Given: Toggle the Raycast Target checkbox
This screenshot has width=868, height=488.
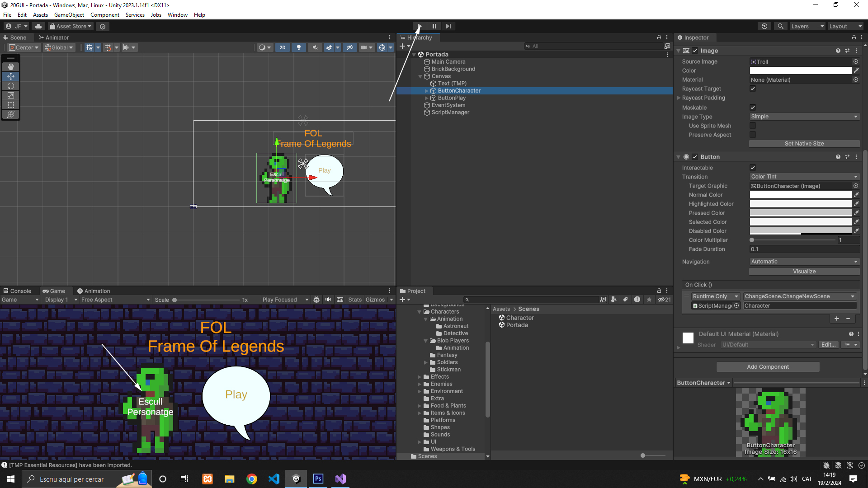Looking at the screenshot, I should click(753, 89).
